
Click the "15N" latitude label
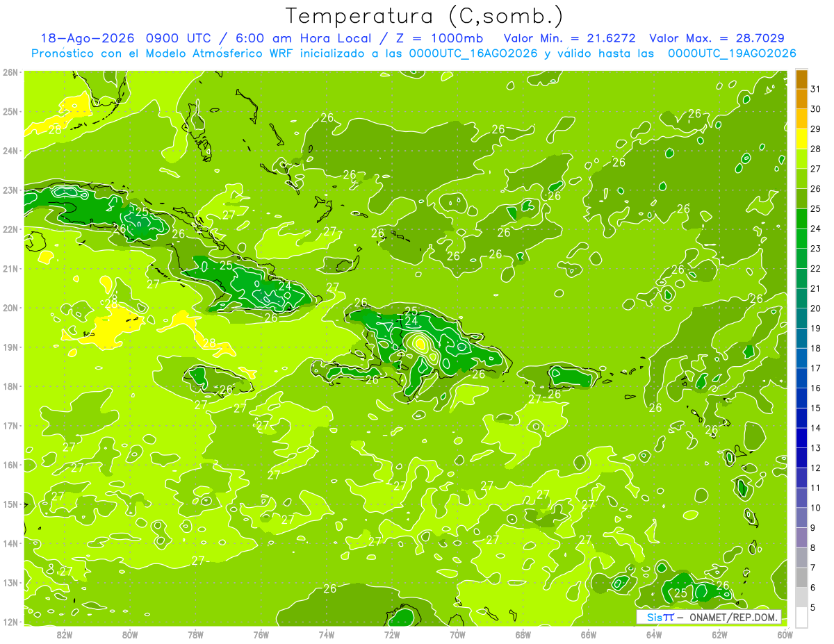tap(10, 504)
